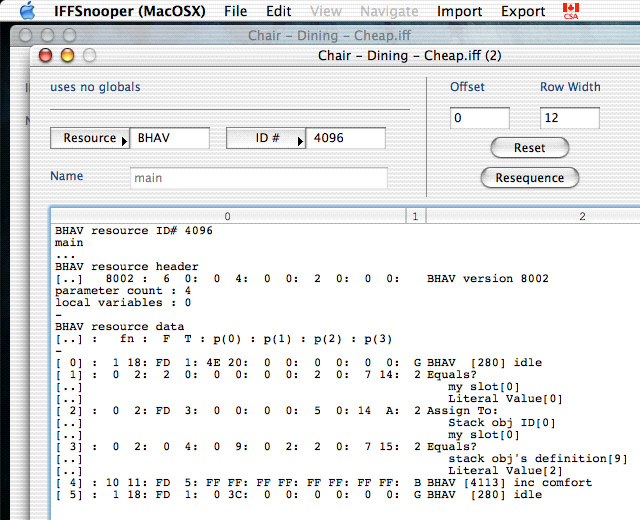Open the Edit menu
The width and height of the screenshot is (640, 520).
[x=279, y=12]
